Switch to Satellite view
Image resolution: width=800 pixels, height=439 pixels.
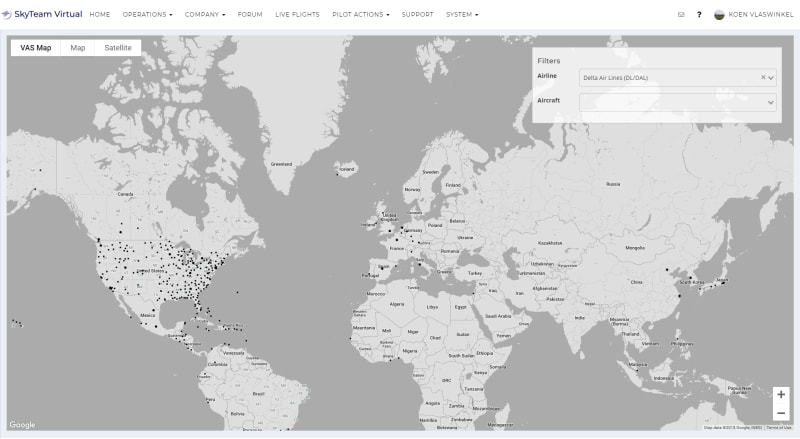(x=118, y=48)
